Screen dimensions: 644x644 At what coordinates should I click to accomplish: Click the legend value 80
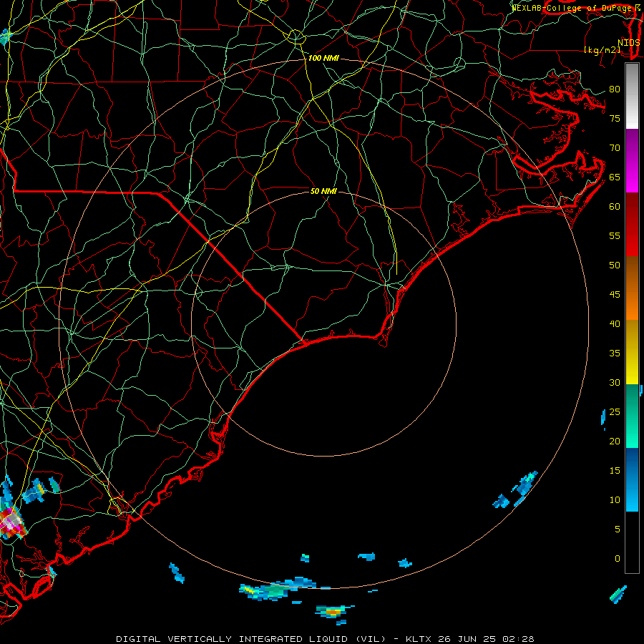point(615,89)
